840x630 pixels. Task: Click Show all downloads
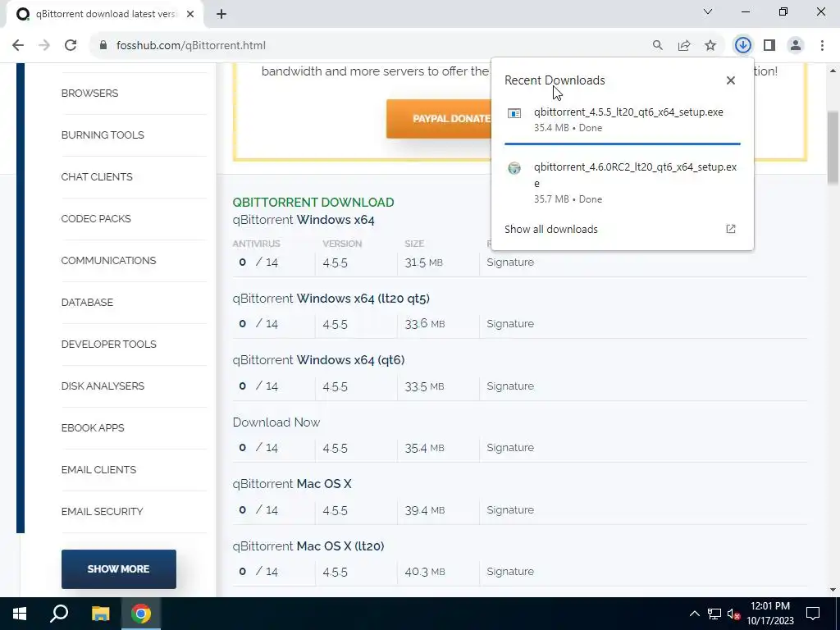550,230
